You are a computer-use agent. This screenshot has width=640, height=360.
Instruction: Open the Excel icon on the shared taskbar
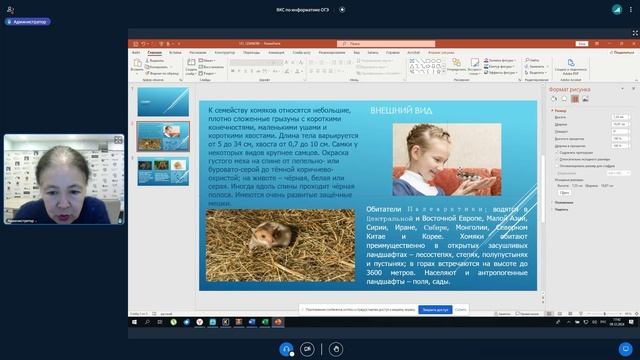(265, 322)
